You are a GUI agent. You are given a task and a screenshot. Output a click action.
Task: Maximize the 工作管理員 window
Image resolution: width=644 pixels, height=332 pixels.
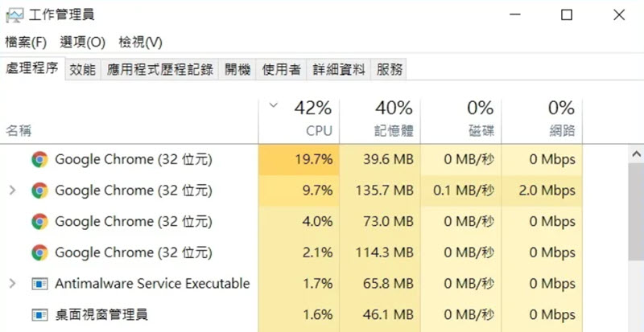click(567, 15)
